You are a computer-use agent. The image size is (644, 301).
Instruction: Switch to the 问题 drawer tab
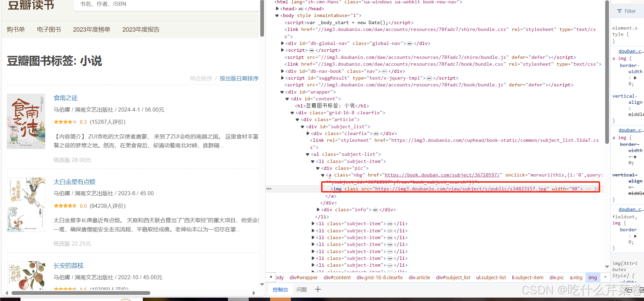[x=301, y=289]
